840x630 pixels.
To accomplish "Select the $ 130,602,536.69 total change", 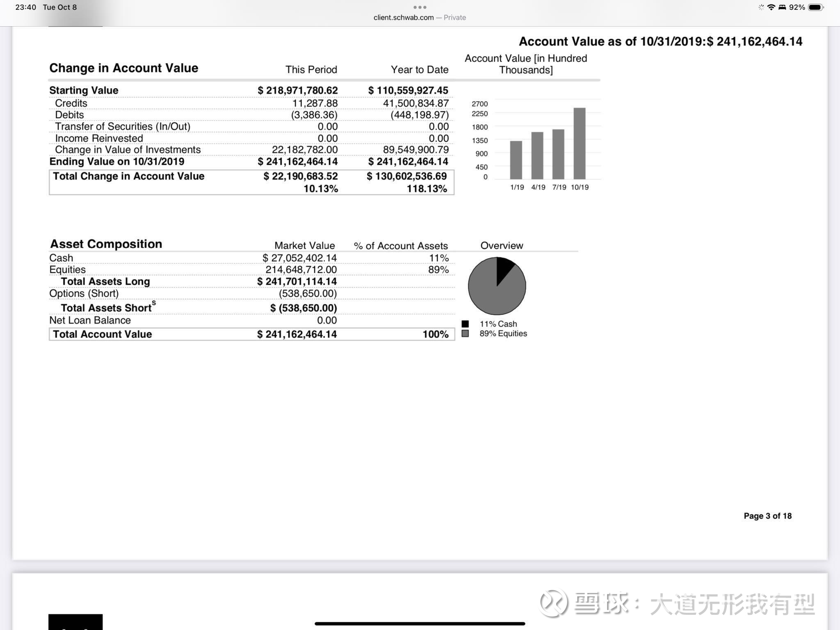I will [406, 176].
